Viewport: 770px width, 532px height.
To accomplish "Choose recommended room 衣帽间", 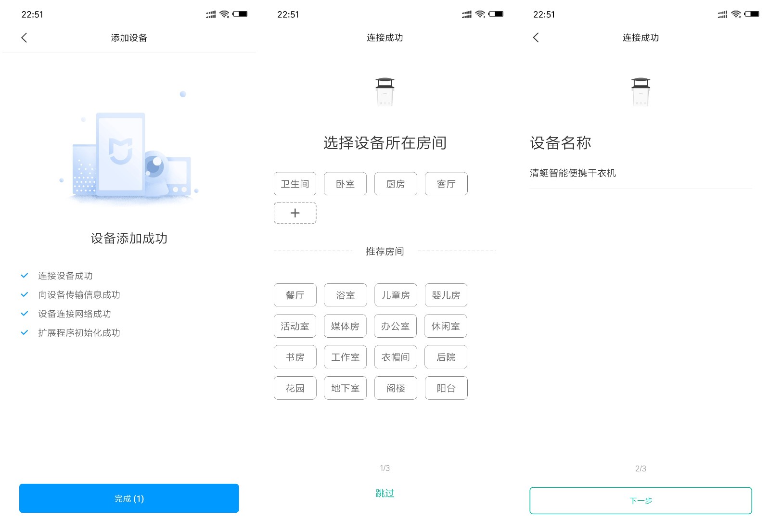I will (396, 357).
